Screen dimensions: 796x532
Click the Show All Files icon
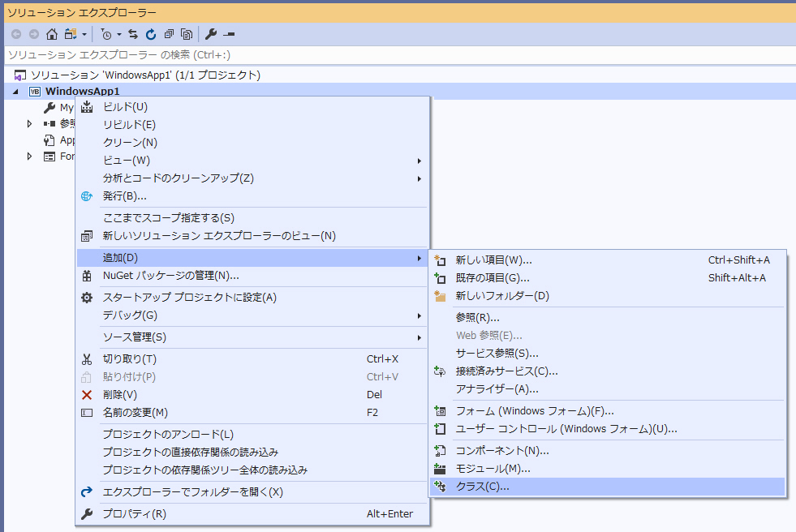click(x=187, y=34)
